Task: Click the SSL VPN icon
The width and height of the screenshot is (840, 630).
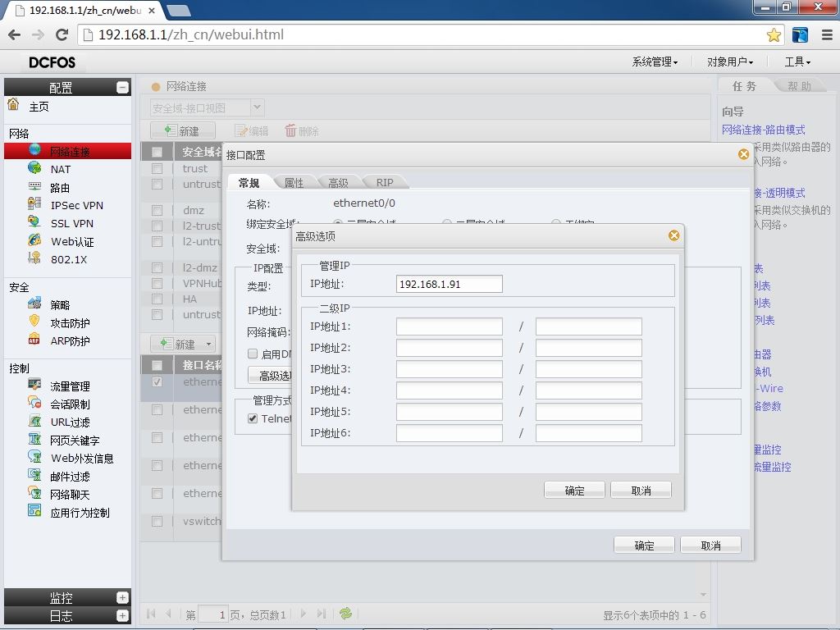Action: 34,221
